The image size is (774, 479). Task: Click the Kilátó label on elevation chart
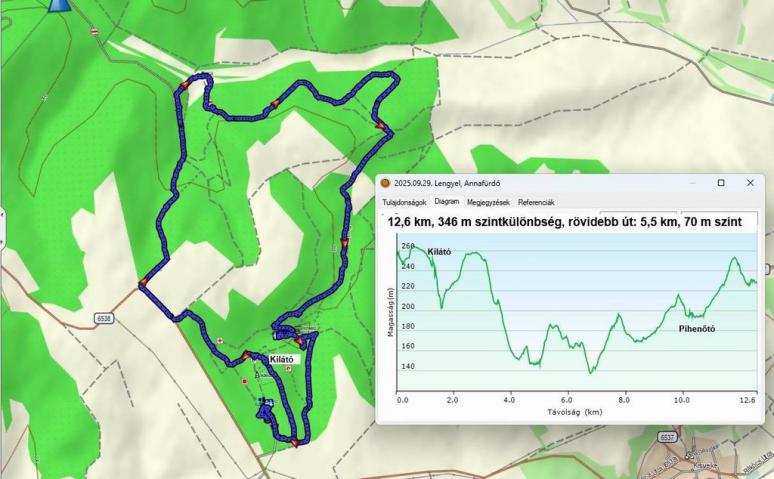pos(439,251)
